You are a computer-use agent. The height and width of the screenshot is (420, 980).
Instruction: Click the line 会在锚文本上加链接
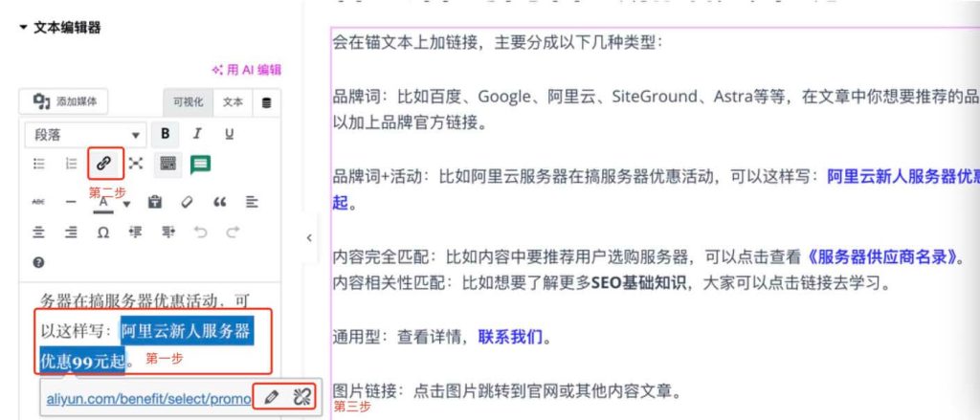[x=497, y=43]
